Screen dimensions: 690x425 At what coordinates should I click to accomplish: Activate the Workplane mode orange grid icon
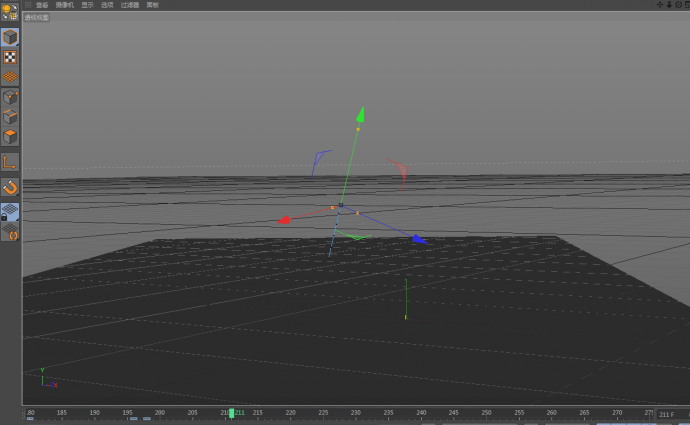coord(10,77)
